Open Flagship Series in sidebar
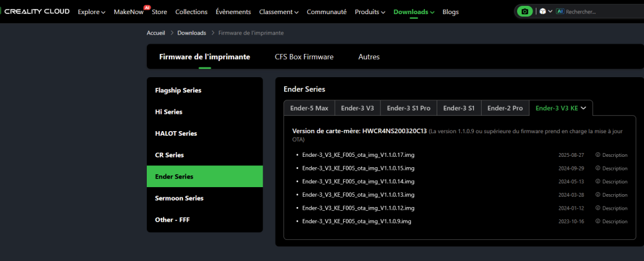The height and width of the screenshot is (261, 644). (205, 90)
